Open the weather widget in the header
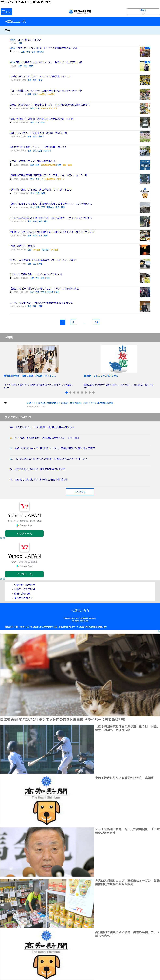This screenshot has height=980, width=160. tap(143, 12)
